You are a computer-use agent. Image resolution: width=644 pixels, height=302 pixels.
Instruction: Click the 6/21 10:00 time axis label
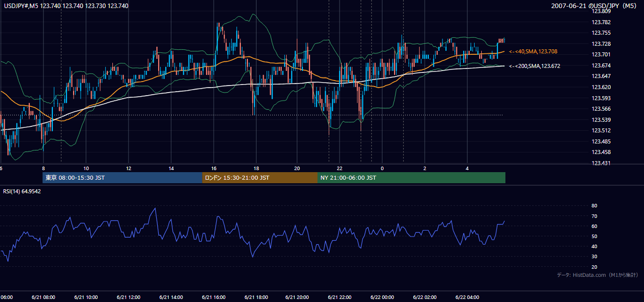pos(86,297)
